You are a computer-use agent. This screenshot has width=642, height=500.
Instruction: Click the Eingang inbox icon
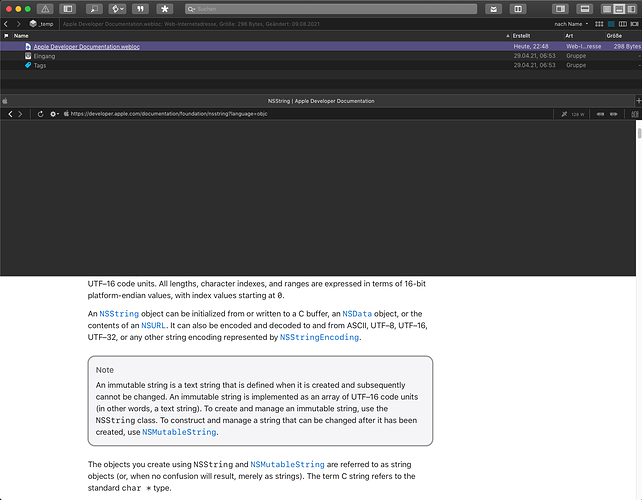click(x=28, y=56)
